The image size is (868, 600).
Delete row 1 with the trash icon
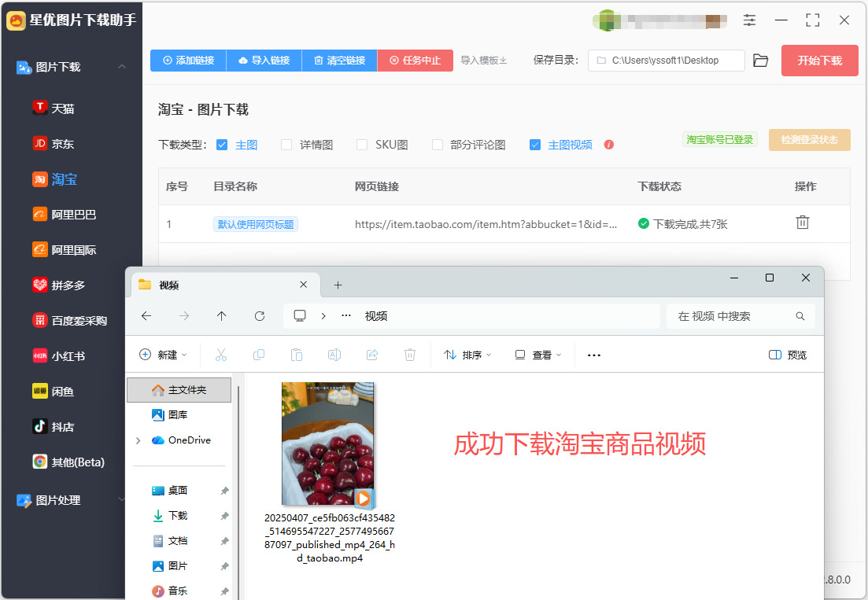(x=802, y=223)
